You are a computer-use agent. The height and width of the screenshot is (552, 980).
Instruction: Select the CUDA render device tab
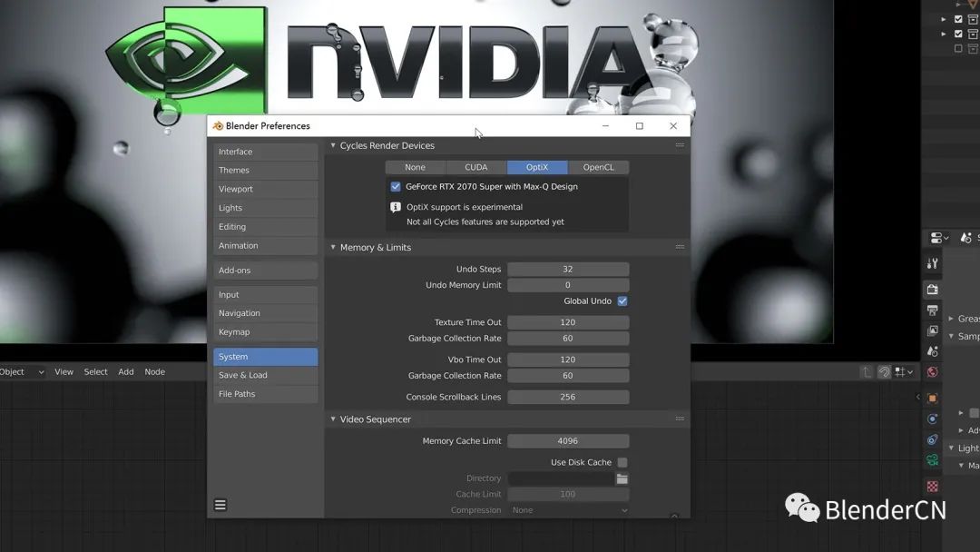475,167
